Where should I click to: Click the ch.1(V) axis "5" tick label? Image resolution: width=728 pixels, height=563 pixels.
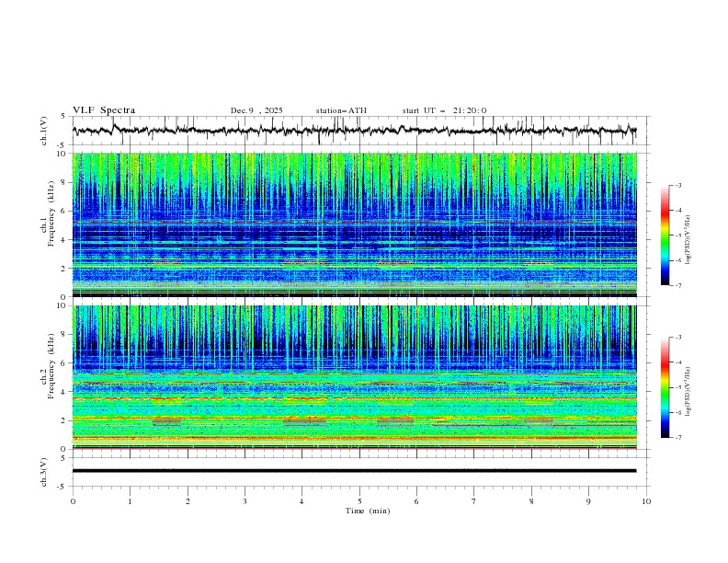63,117
